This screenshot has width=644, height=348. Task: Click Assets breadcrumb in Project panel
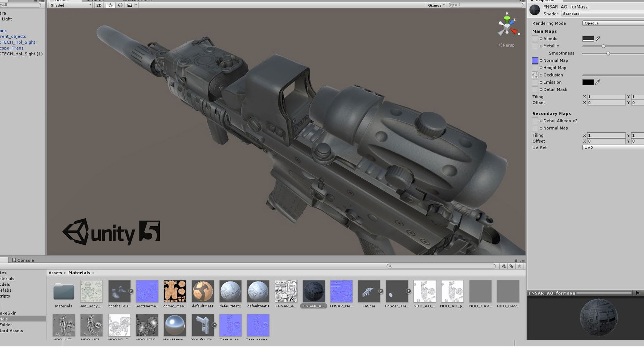(55, 273)
